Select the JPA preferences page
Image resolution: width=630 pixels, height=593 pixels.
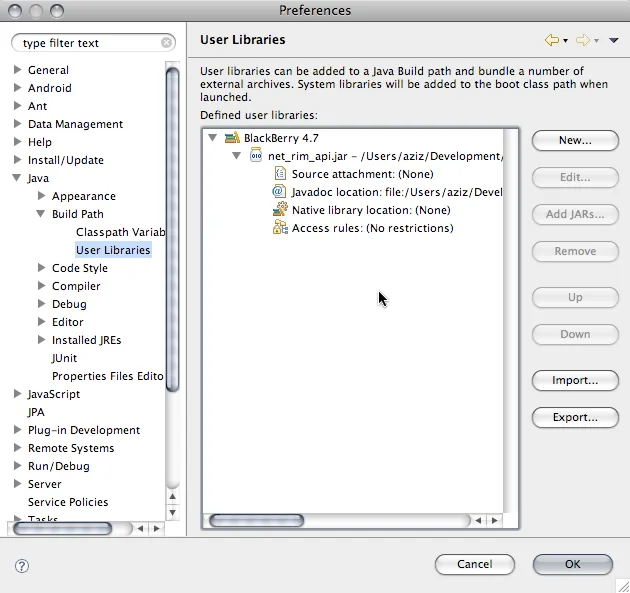36,412
